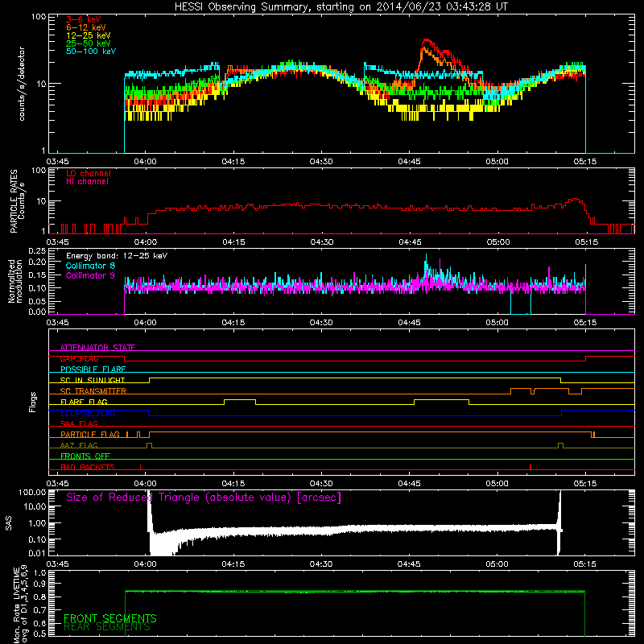Click the ECLIPSE_FLAG label

click(x=88, y=413)
